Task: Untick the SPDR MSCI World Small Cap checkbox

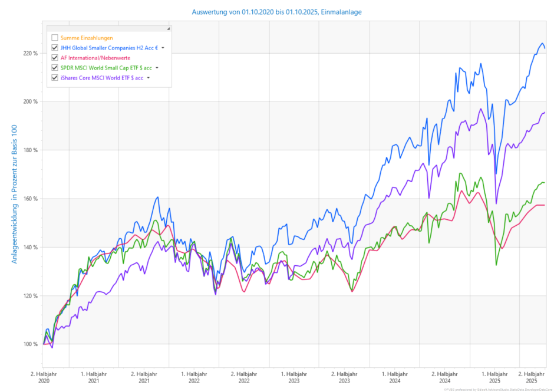Action: [55, 68]
